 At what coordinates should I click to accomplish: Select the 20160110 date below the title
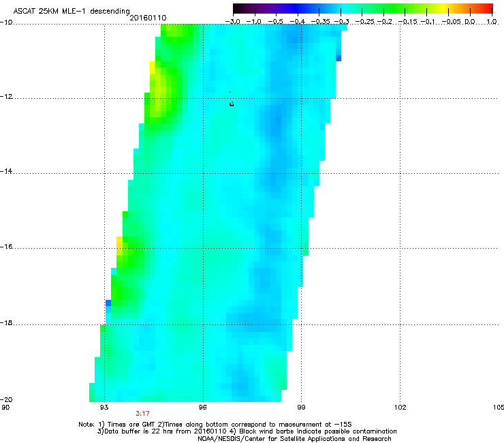pyautogui.click(x=148, y=18)
